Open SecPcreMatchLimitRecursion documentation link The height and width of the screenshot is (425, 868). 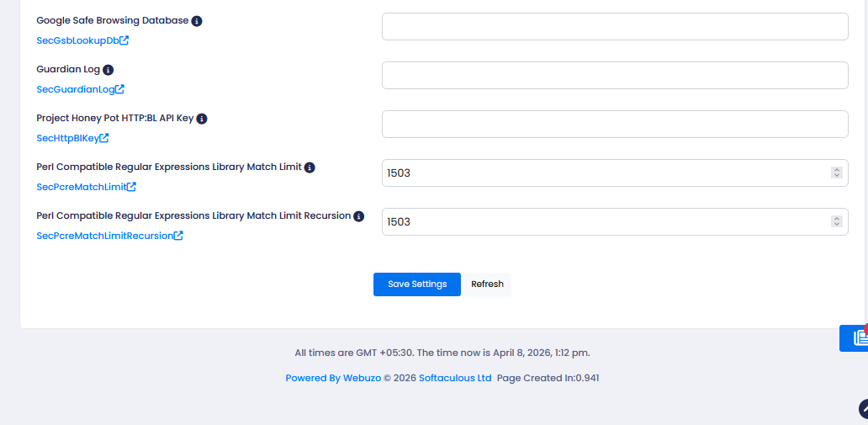109,236
